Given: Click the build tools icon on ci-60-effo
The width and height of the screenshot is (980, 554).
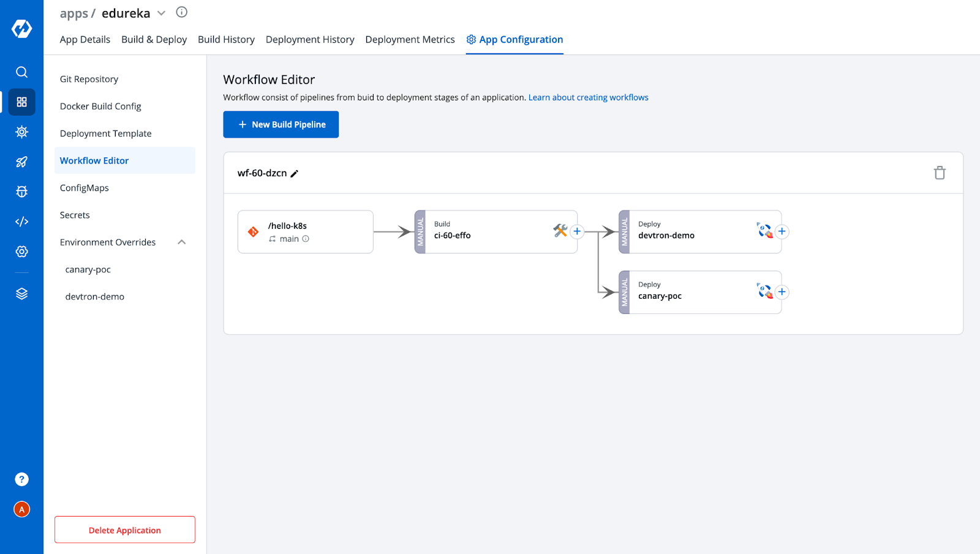Looking at the screenshot, I should pyautogui.click(x=560, y=230).
